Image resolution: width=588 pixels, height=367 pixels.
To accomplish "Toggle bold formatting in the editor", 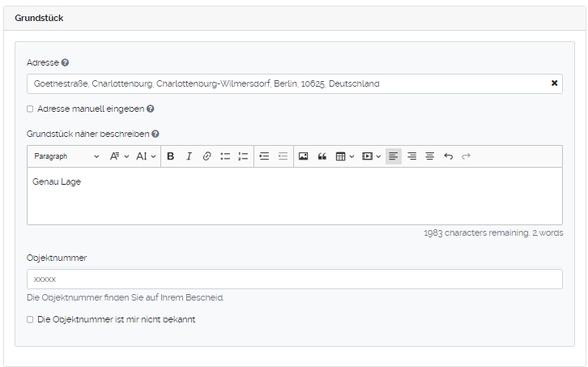I will tap(170, 156).
